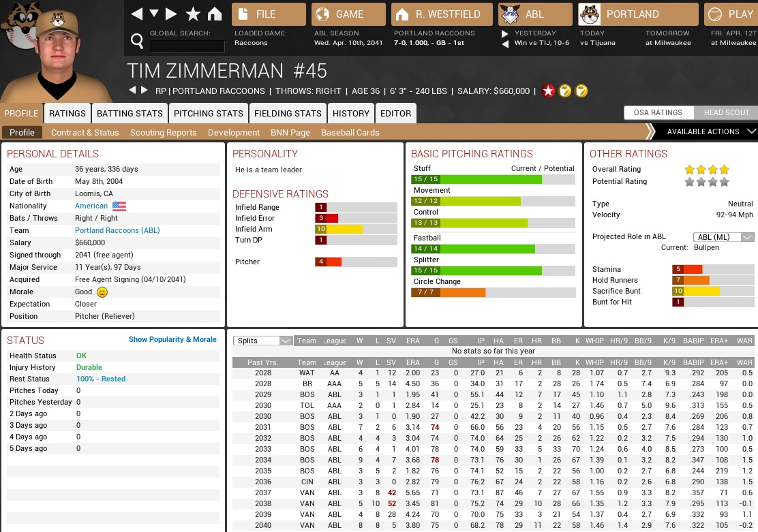Click Tim Zimmerman's player portrait
The width and height of the screenshot is (758, 532).
pos(58,56)
